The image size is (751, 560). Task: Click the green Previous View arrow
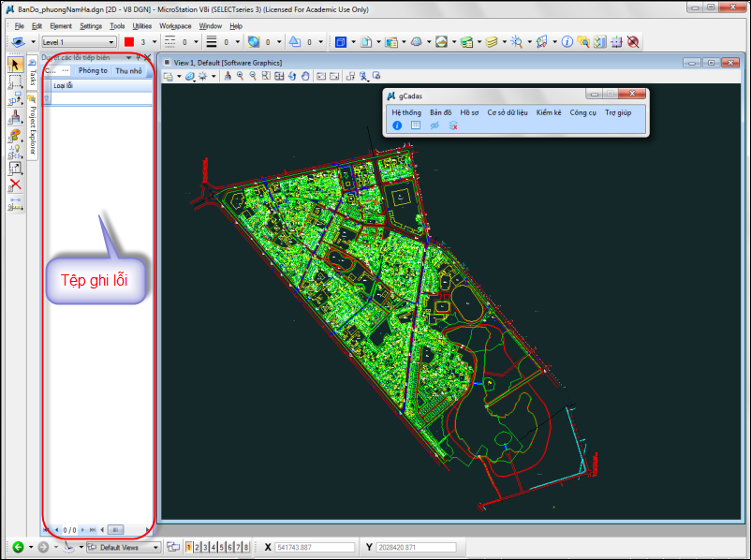click(x=18, y=547)
